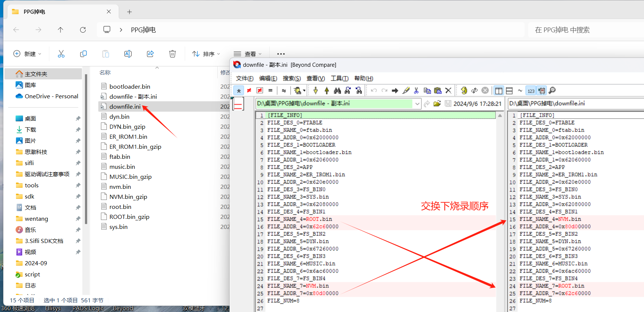Screen dimensions: 644x312
Task: Open the 新建 new item dropdown
Action: tap(27, 54)
